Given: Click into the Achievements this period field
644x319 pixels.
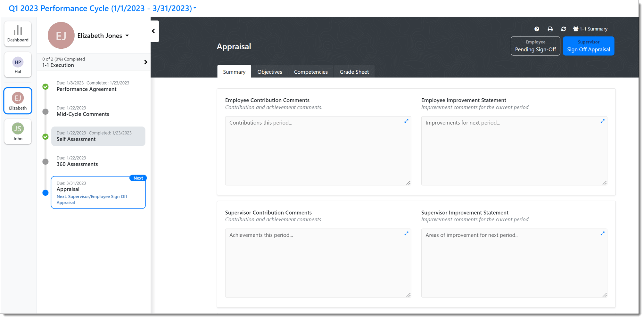Looking at the screenshot, I should 318,263.
